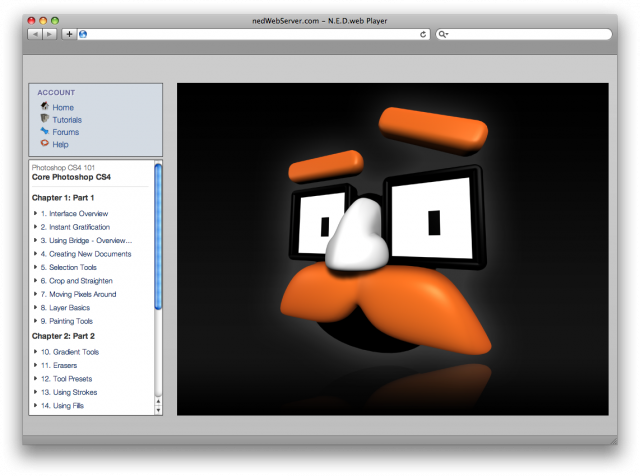Select '7. Moving Pixels Around' lesson
The image size is (640, 476).
coord(78,294)
